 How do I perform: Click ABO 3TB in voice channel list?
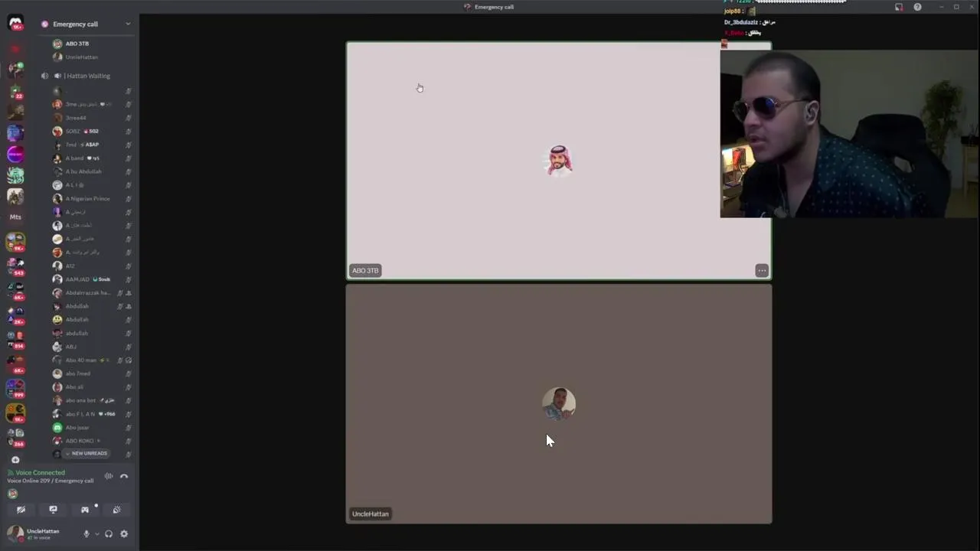[x=77, y=44]
